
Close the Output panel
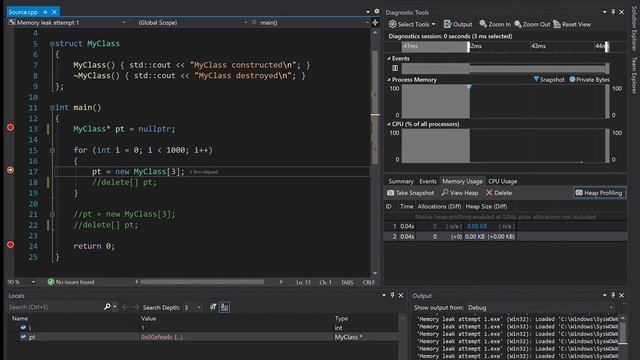[x=622, y=295]
